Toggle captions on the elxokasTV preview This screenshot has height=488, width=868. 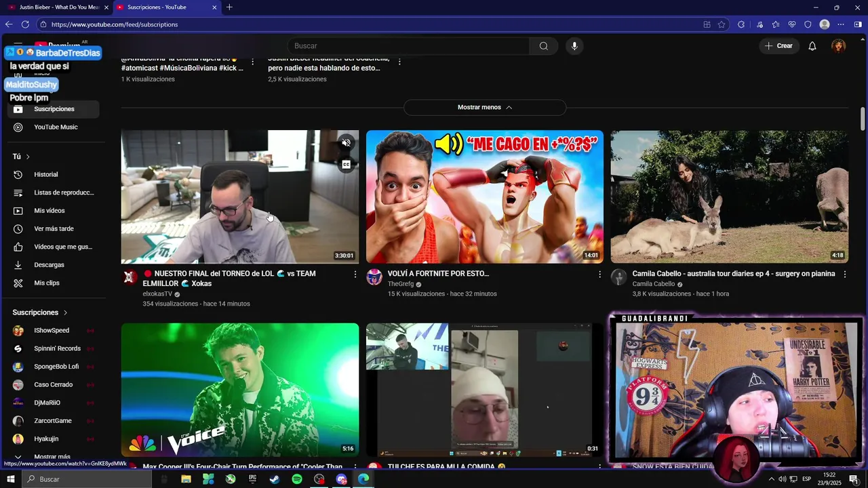(x=346, y=164)
